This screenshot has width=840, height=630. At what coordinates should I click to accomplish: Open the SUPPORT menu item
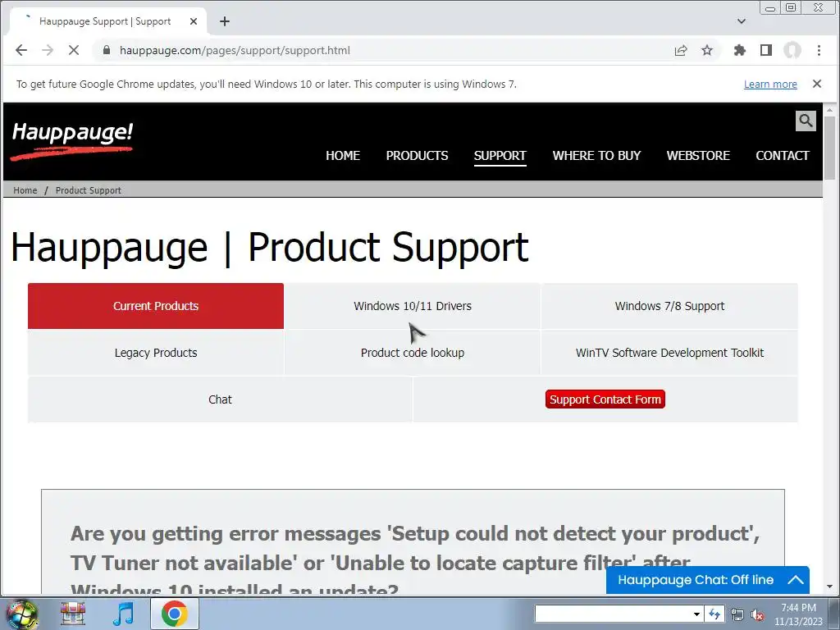(500, 155)
